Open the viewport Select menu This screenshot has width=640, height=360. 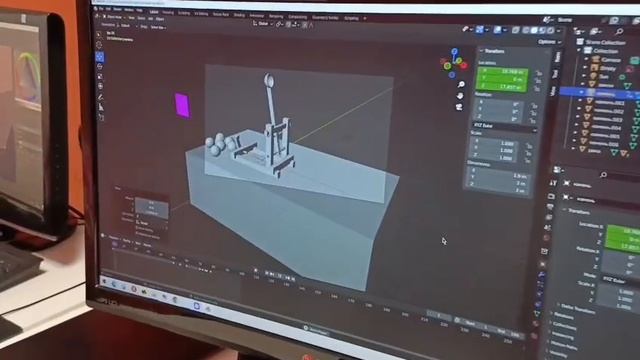[141, 18]
